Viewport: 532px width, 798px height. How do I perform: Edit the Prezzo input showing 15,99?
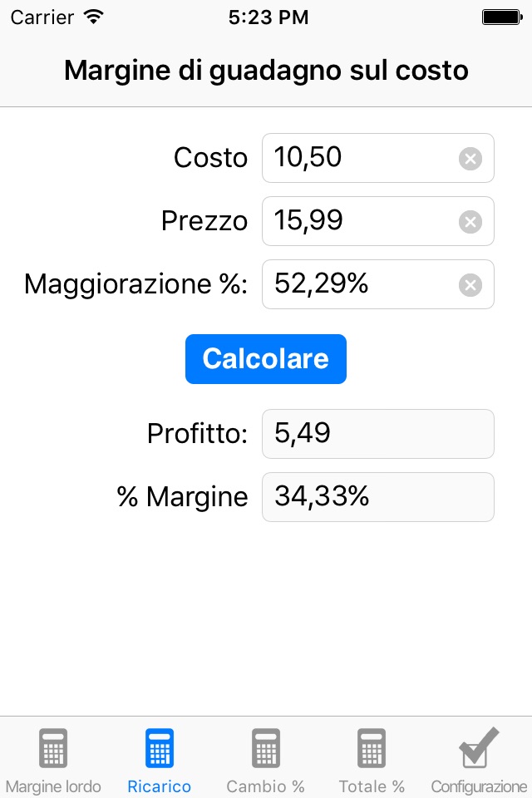362,221
